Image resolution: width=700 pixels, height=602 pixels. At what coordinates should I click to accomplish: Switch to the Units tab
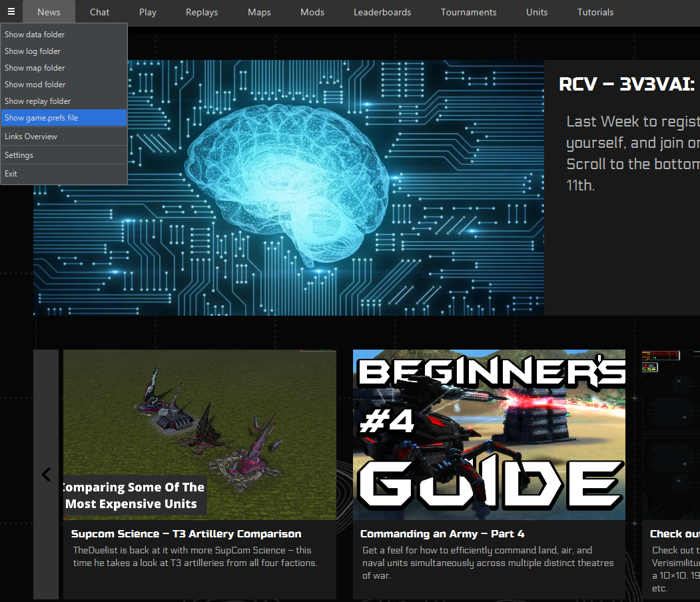tap(537, 12)
